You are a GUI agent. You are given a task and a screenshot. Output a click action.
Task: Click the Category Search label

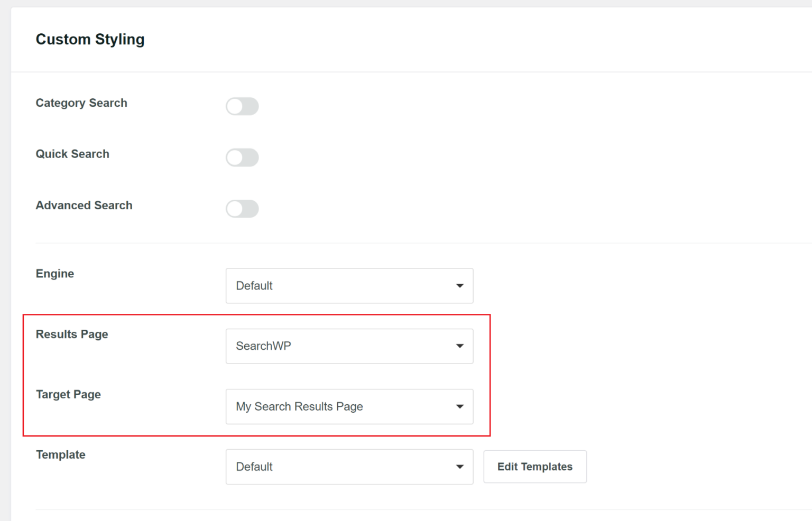[x=81, y=103]
